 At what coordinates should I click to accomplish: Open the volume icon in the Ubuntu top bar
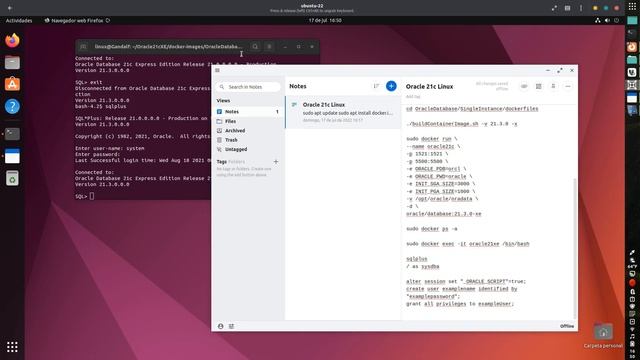pyautogui.click(x=607, y=20)
